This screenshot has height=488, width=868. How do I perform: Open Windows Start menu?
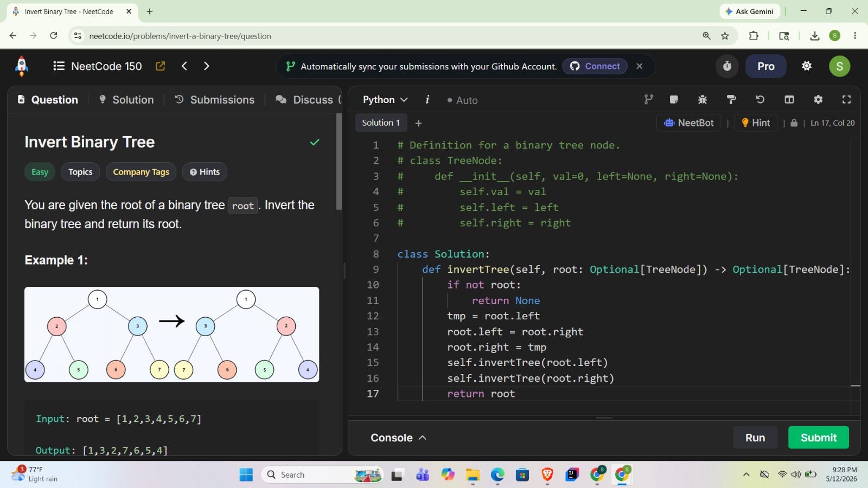246,475
